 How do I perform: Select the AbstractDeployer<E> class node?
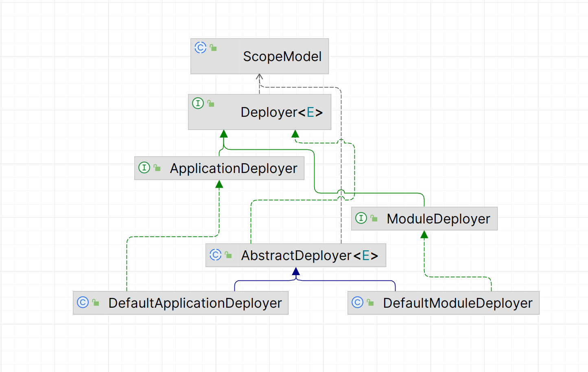click(x=296, y=255)
